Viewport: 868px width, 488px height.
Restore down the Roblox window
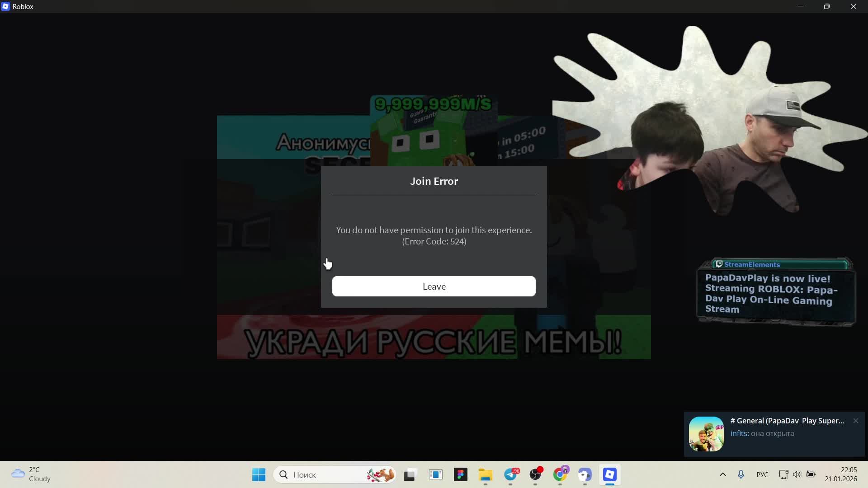(x=826, y=6)
